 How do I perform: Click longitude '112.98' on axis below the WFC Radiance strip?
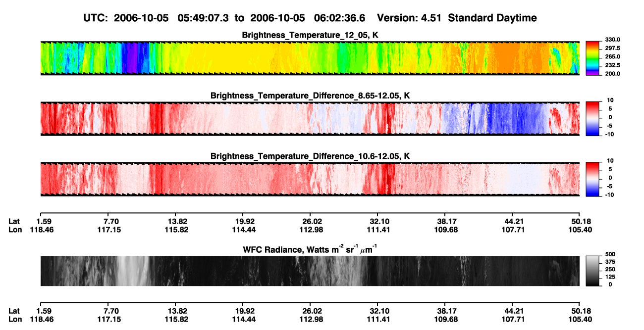click(x=312, y=319)
